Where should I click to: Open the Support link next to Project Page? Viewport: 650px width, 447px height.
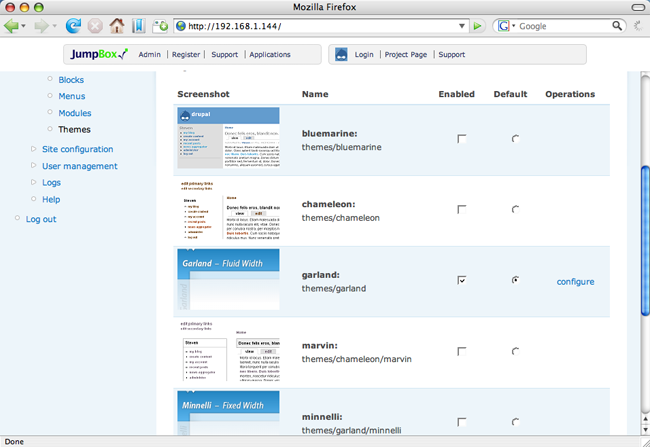tap(451, 54)
